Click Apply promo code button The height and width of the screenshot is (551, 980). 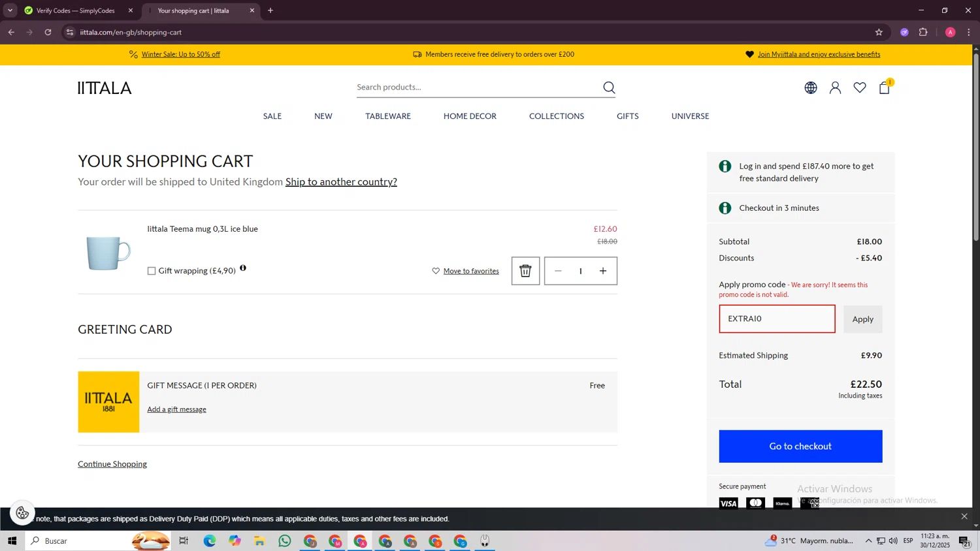click(862, 319)
